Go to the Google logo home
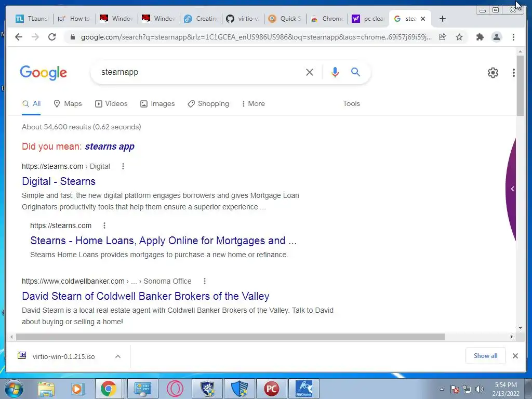Viewport: 532px width, 399px height. [44, 73]
